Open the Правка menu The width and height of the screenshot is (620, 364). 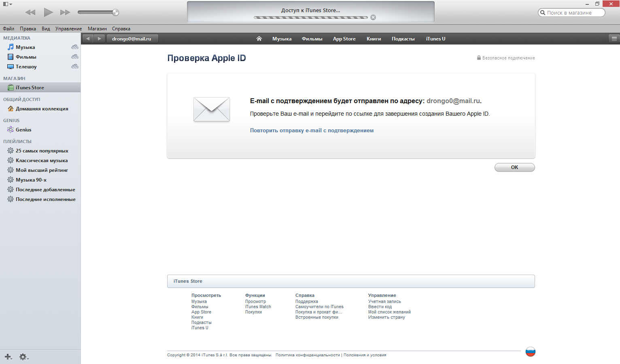pyautogui.click(x=28, y=29)
